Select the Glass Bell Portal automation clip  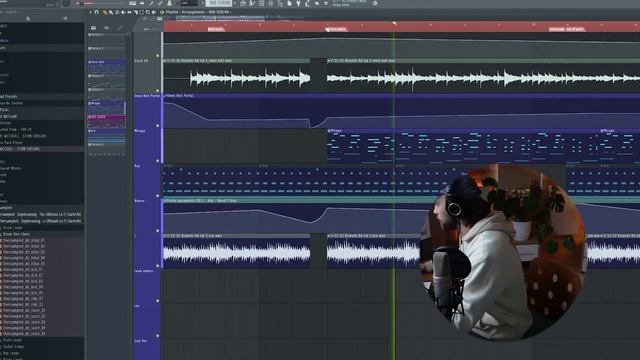401,111
